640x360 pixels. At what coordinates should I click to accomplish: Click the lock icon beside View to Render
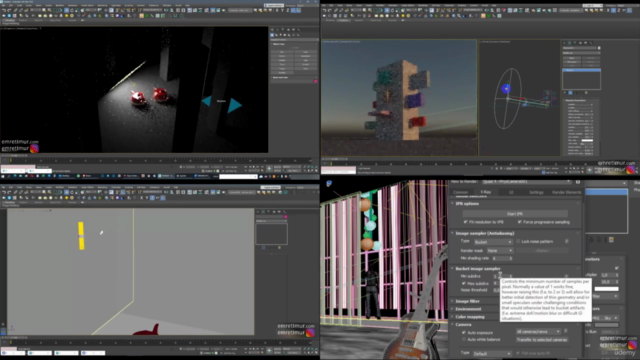tap(578, 182)
